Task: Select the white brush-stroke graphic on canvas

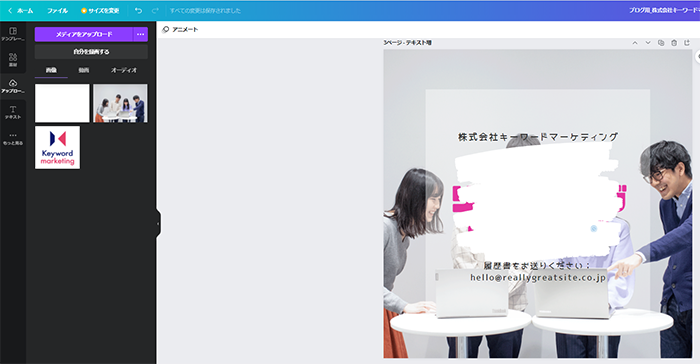Action: point(536,201)
